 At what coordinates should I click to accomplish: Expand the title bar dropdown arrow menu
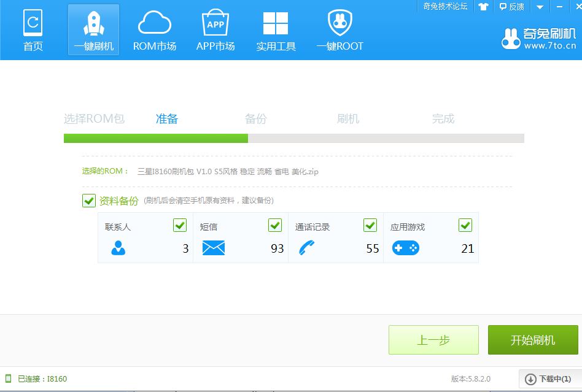540,7
